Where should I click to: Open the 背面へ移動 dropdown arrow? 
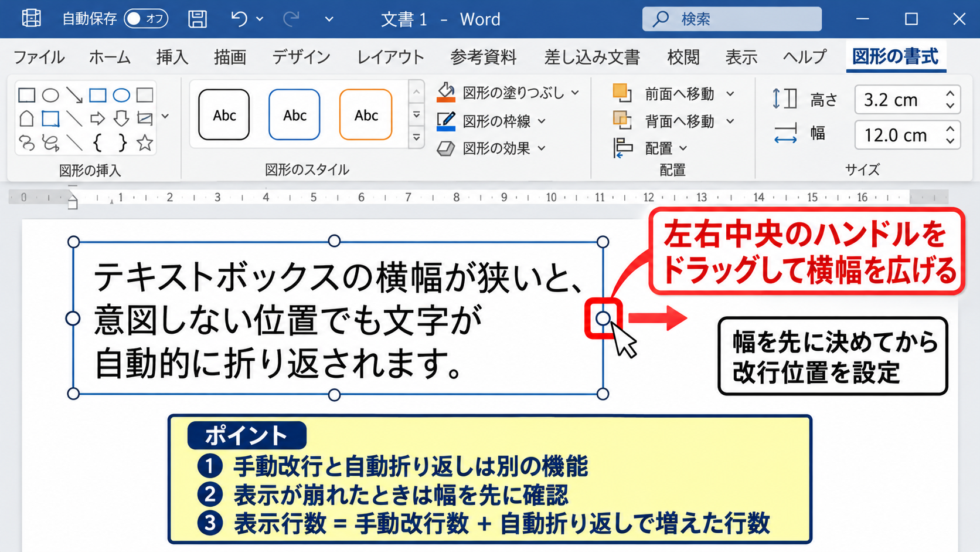pyautogui.click(x=730, y=121)
